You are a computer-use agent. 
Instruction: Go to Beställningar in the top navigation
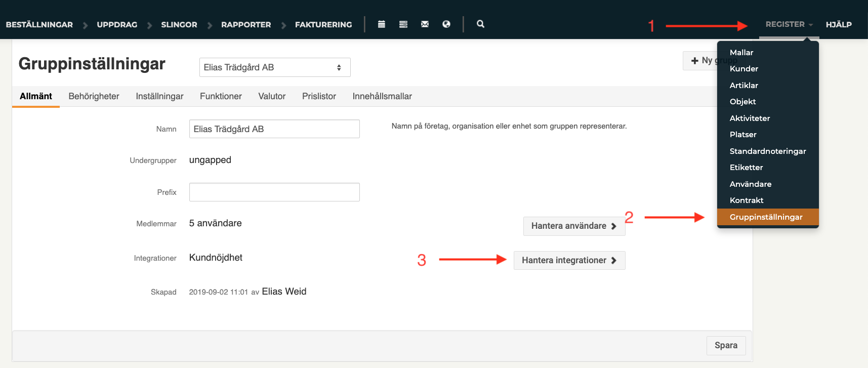pyautogui.click(x=39, y=24)
